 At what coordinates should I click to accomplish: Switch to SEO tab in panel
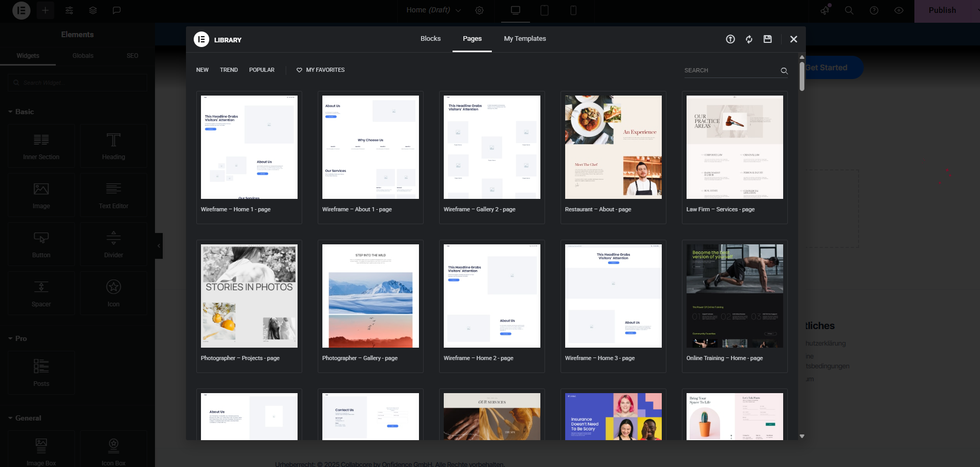click(132, 56)
